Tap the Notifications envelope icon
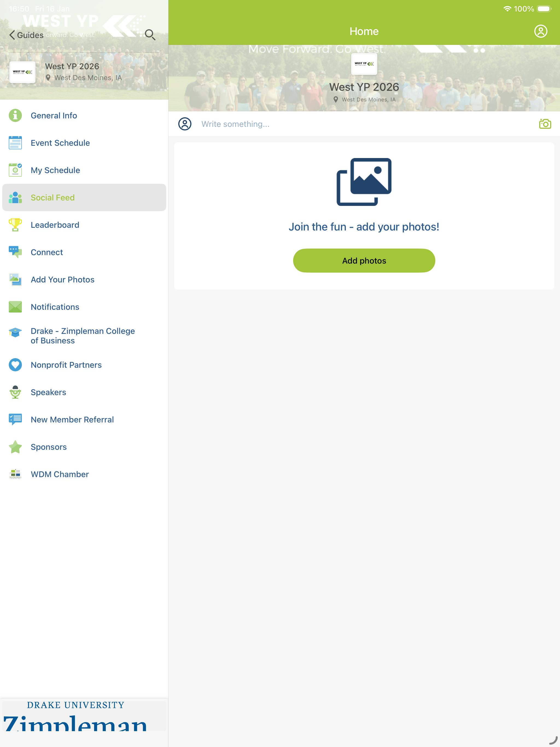560x747 pixels. pyautogui.click(x=15, y=307)
